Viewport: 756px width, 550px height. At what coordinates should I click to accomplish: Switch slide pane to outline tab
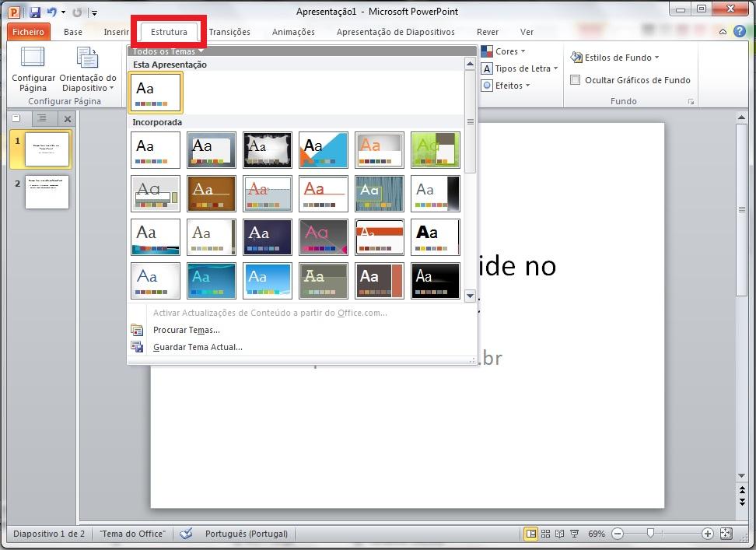[42, 118]
